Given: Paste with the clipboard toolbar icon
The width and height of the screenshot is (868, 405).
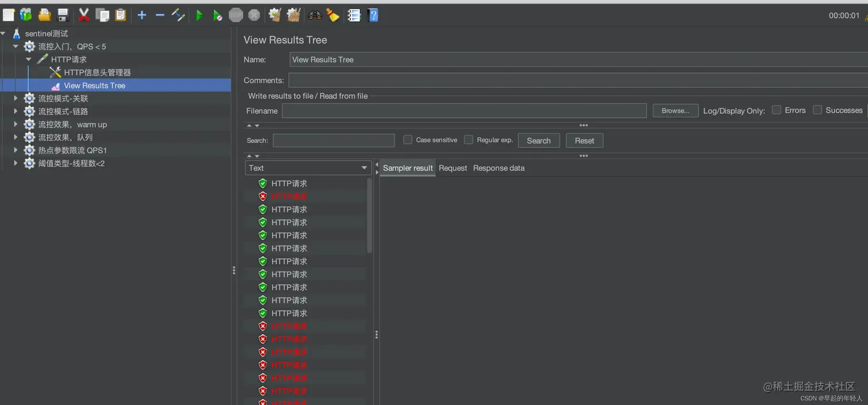Looking at the screenshot, I should [x=121, y=16].
